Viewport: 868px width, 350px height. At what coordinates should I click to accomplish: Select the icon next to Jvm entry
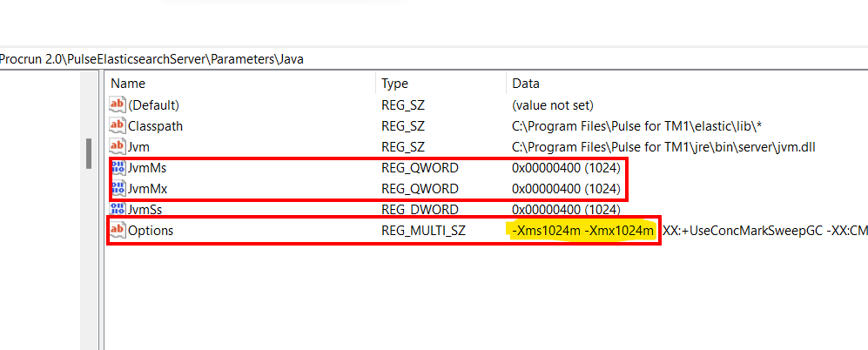point(118,146)
